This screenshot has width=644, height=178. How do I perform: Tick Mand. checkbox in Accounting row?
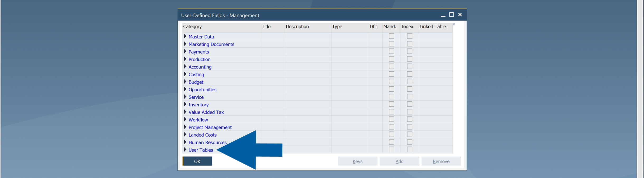pyautogui.click(x=391, y=66)
